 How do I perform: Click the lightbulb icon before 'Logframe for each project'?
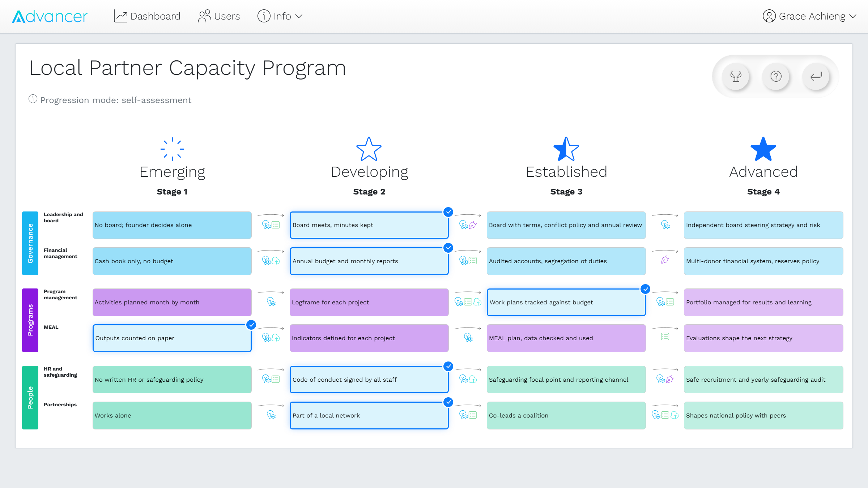click(271, 301)
